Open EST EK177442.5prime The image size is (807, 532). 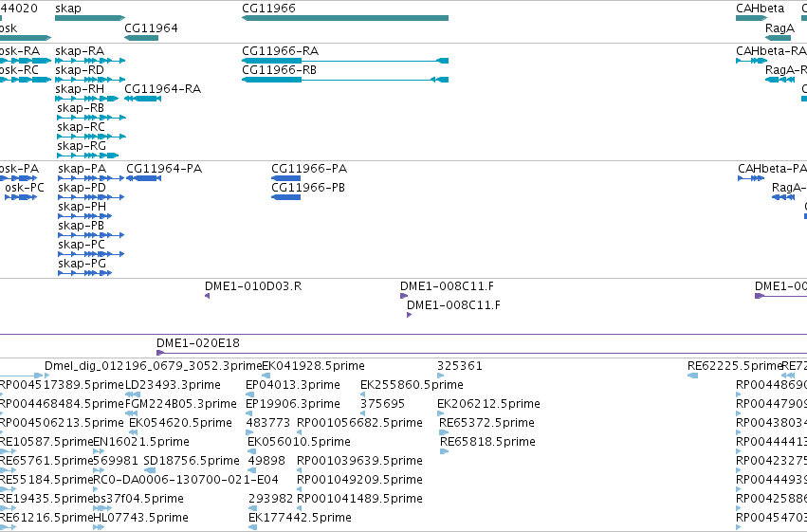click(x=252, y=527)
